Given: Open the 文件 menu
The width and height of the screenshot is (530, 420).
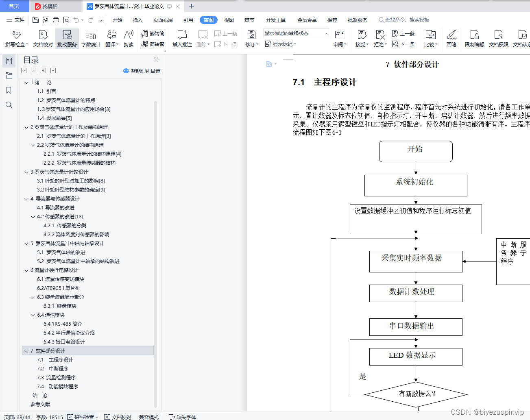Looking at the screenshot, I should (x=15, y=20).
